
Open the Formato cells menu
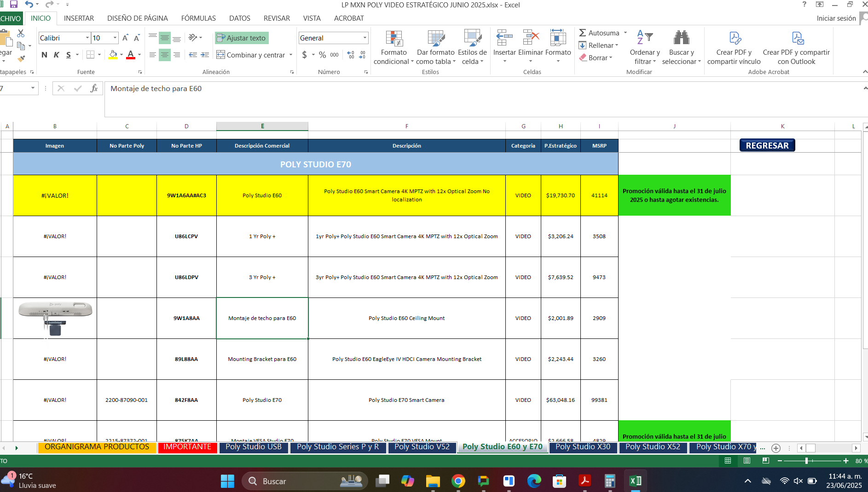(558, 46)
